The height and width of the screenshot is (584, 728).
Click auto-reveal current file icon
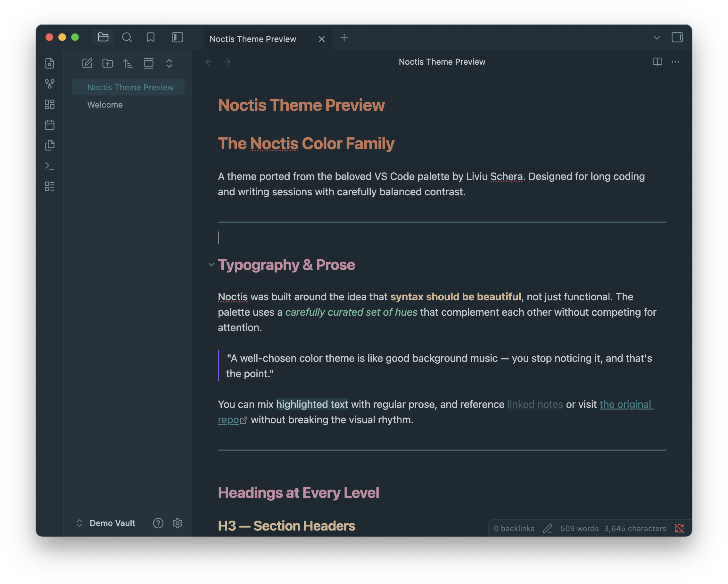point(149,63)
